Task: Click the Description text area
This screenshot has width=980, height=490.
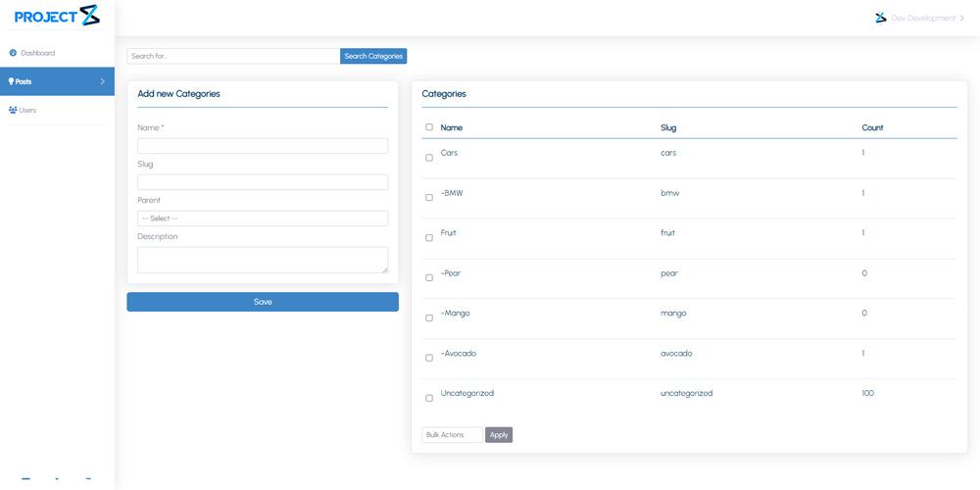Action: 263,260
